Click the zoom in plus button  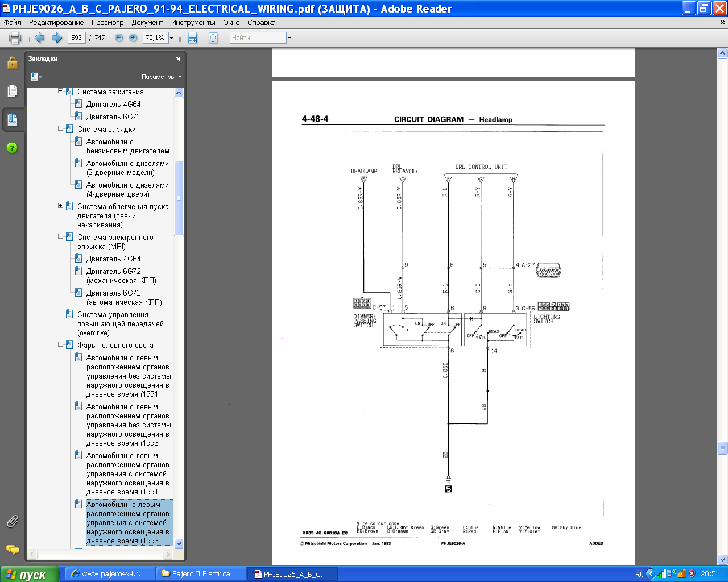click(x=133, y=38)
